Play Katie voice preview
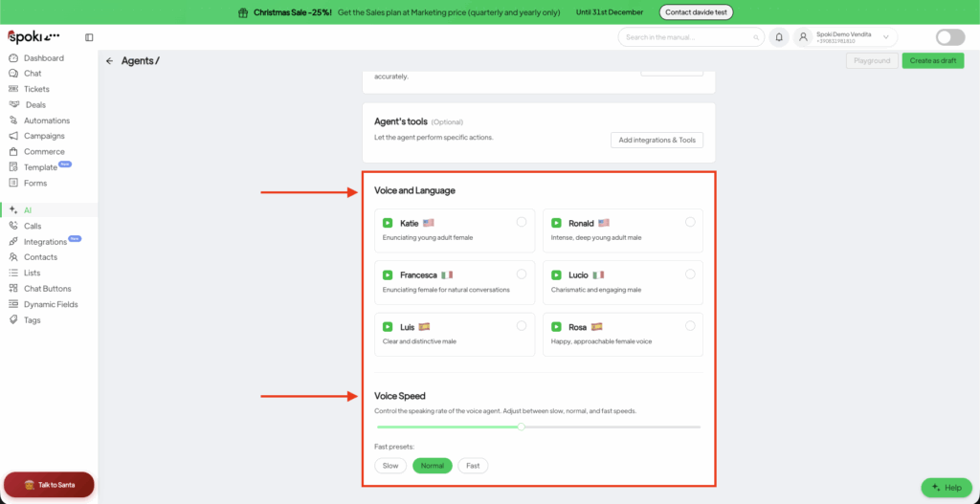Viewport: 980px width, 504px height. [x=388, y=223]
